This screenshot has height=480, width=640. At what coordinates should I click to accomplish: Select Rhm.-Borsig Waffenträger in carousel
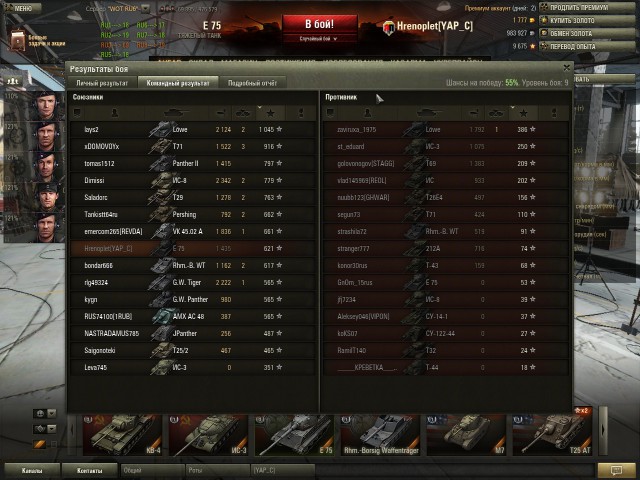(x=380, y=435)
